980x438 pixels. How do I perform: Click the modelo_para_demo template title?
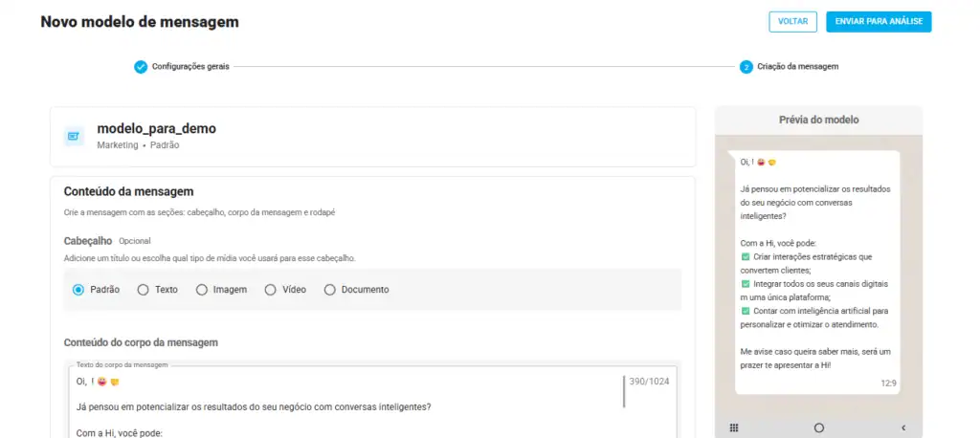(x=156, y=129)
